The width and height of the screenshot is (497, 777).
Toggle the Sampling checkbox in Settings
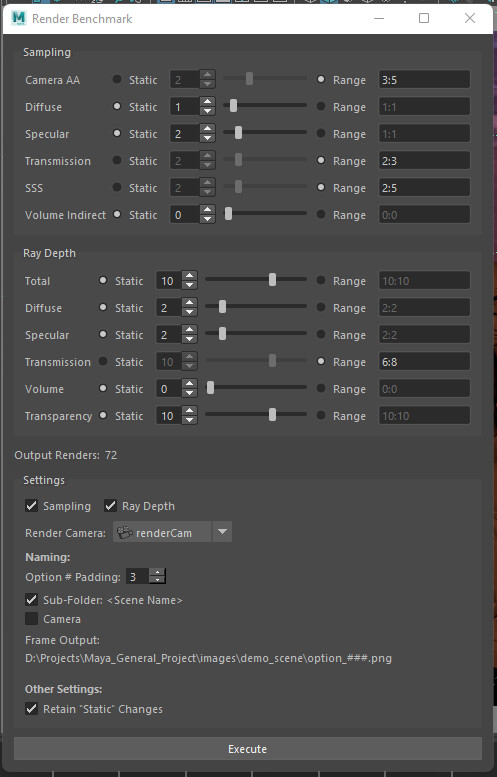click(x=31, y=506)
